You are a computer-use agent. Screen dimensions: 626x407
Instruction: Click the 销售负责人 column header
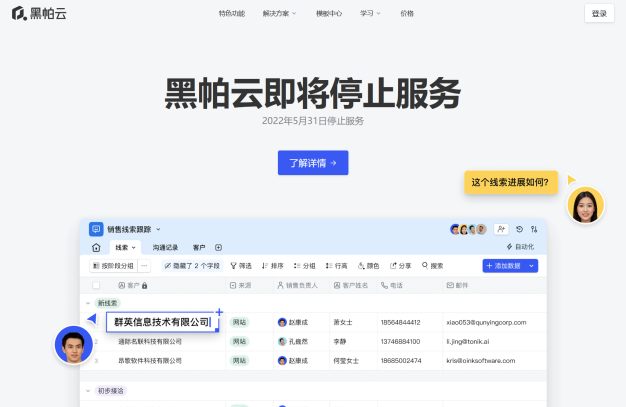point(297,285)
